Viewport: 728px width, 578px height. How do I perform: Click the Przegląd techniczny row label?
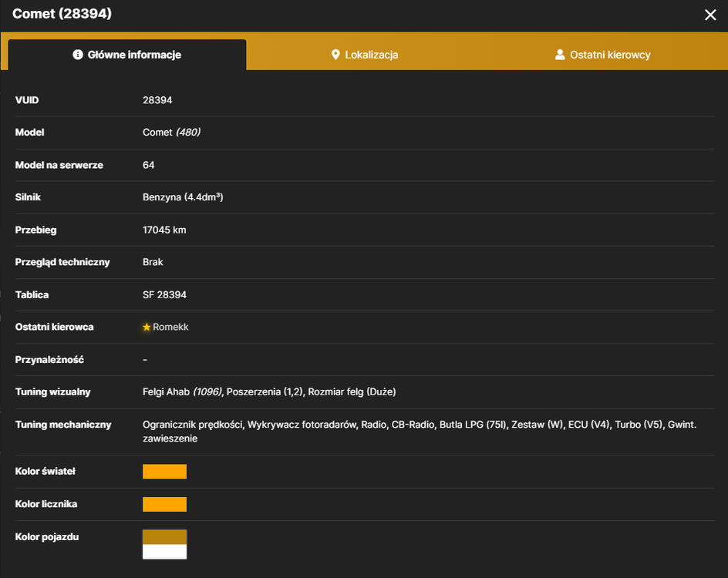pyautogui.click(x=62, y=262)
